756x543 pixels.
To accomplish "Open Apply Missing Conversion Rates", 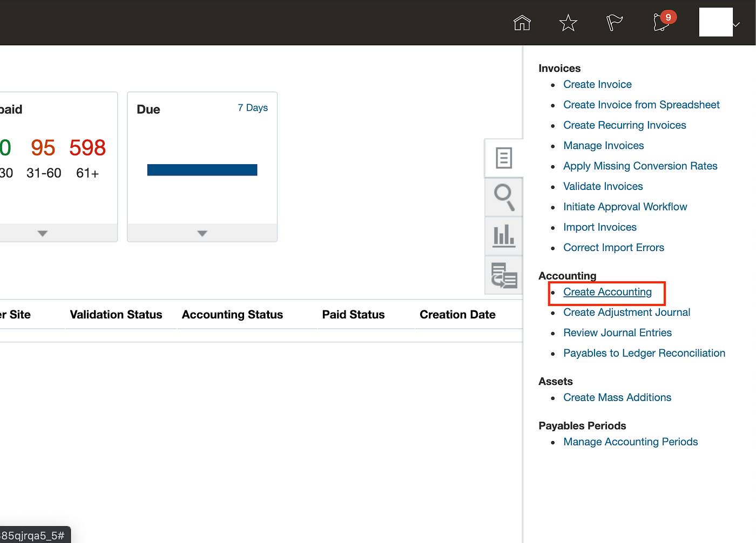I will [640, 166].
